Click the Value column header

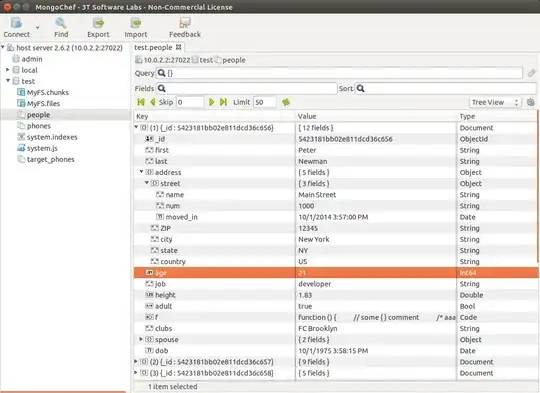coord(376,116)
